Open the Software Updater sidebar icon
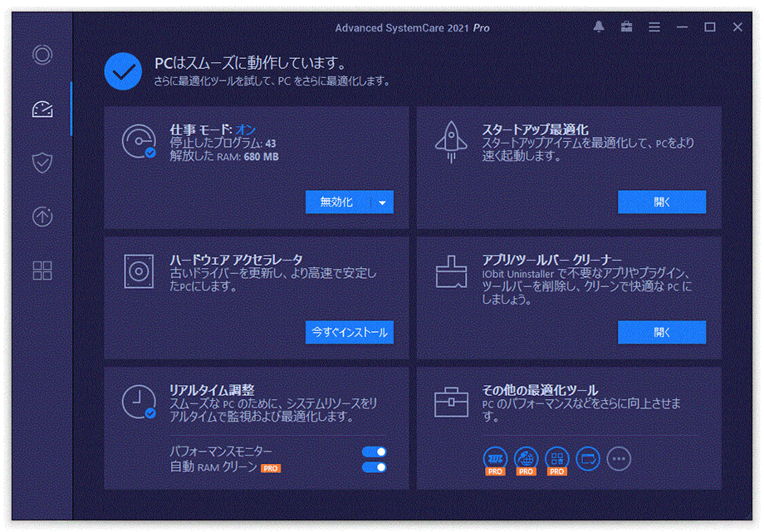 click(42, 217)
